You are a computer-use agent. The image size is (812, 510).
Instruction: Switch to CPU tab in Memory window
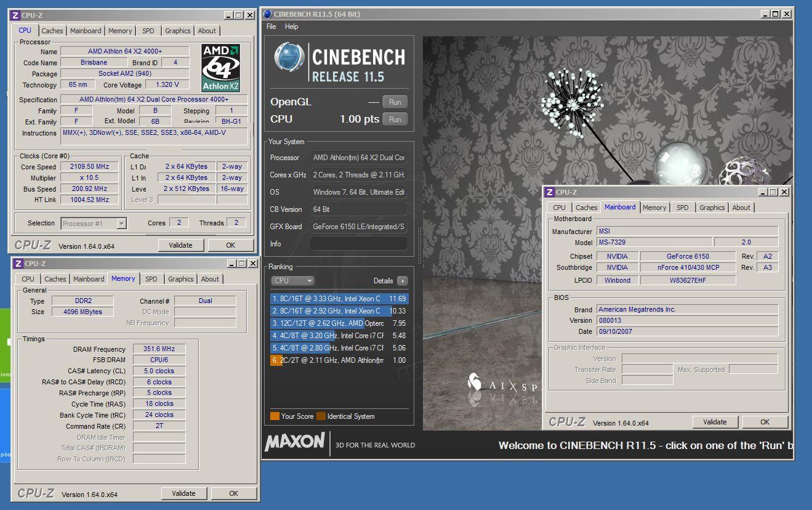(28, 279)
